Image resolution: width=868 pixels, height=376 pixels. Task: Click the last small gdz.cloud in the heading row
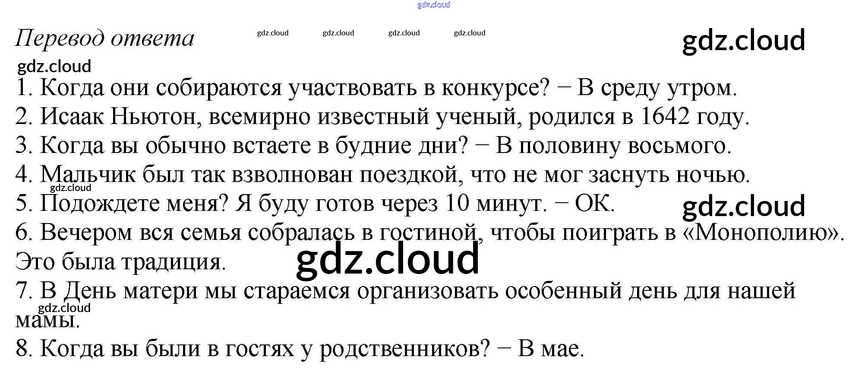pos(469,33)
